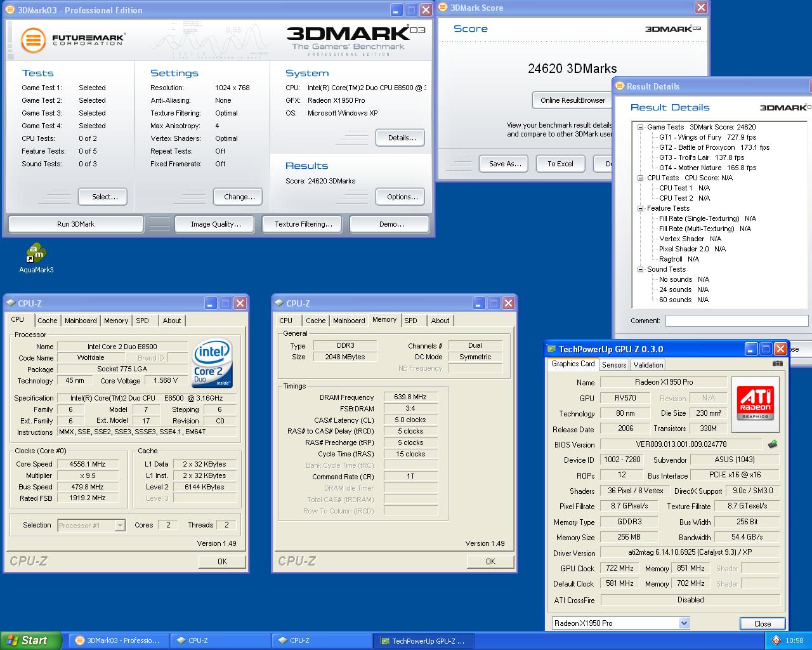Click the GPU-Z title bar icon
Viewport: 812px width, 650px height.
pos(552,349)
